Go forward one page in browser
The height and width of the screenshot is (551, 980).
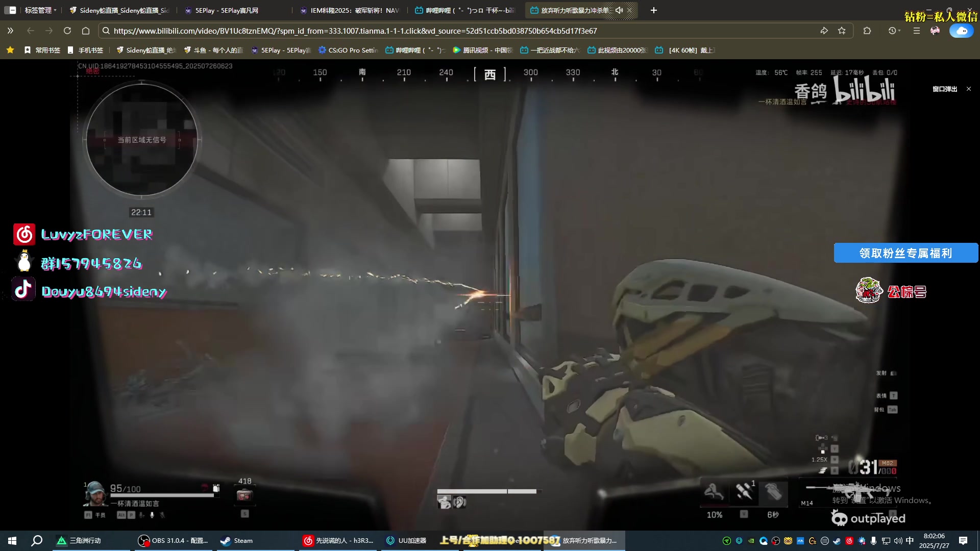tap(49, 31)
